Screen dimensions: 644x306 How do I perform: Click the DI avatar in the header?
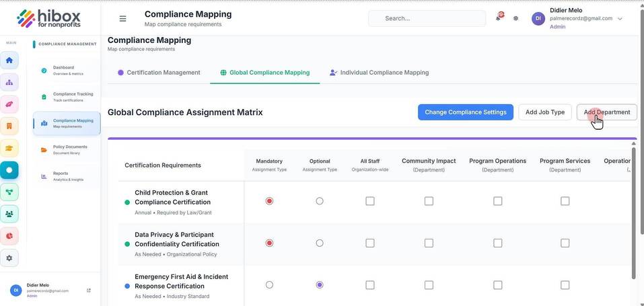pos(538,18)
